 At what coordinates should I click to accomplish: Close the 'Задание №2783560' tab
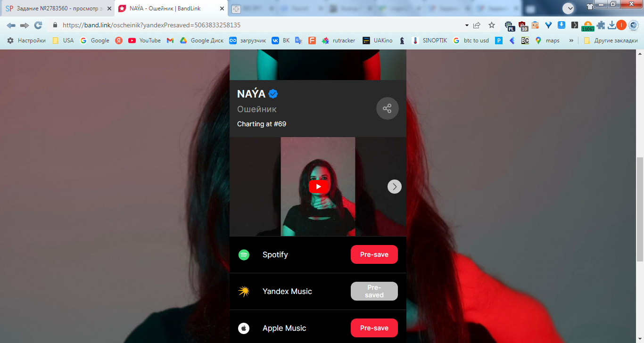[109, 8]
